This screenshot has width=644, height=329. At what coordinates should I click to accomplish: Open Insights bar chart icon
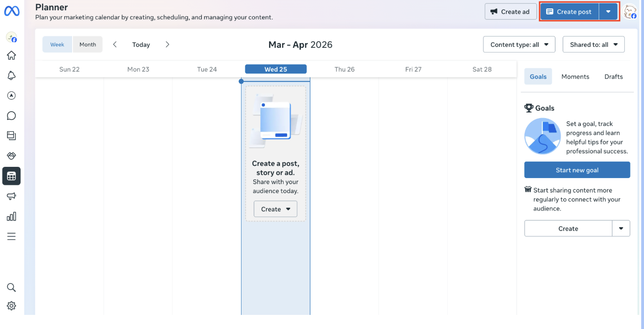[x=12, y=217]
